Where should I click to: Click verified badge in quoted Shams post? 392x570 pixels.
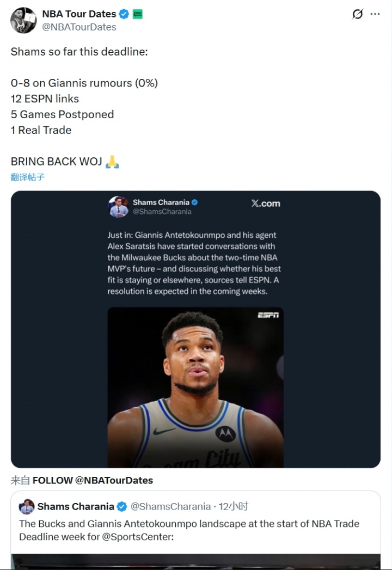tap(122, 507)
